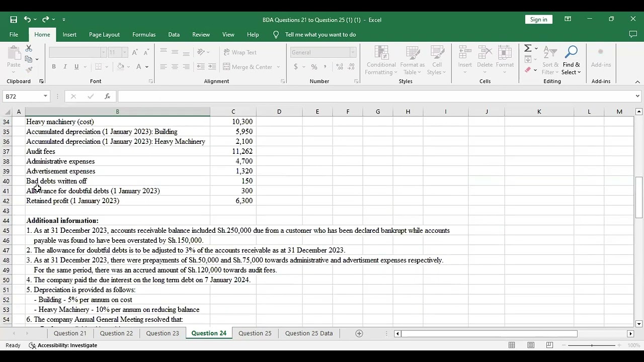The height and width of the screenshot is (362, 644).
Task: Open Comments pane icon
Action: coord(633,35)
